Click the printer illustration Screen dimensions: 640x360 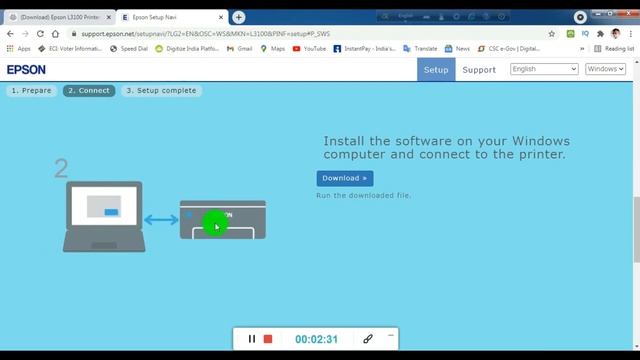(x=223, y=220)
